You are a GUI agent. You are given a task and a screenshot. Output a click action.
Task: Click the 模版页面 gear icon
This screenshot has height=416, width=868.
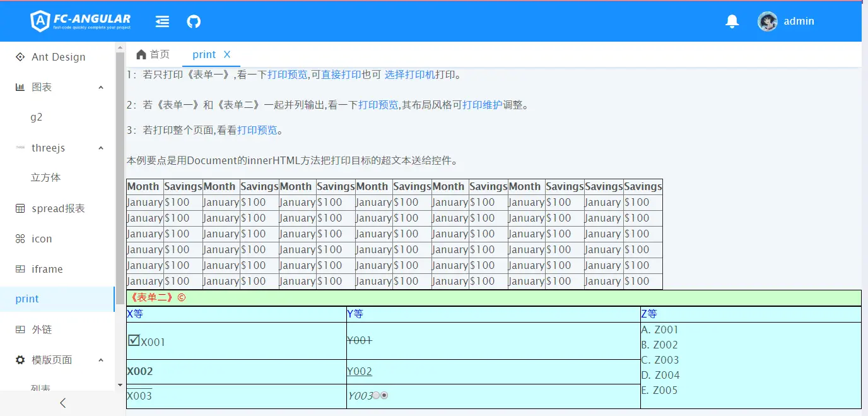point(20,360)
